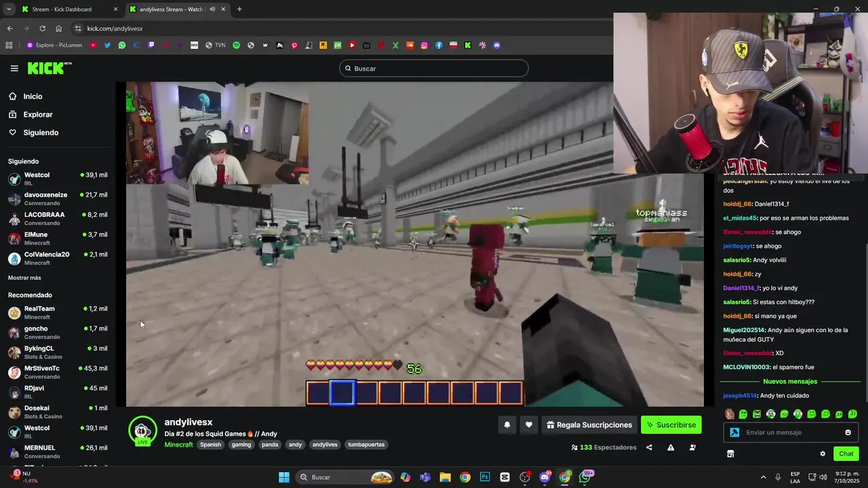Screen dimensions: 868x488
Task: Open the Instagram bookmark icon
Action: [x=425, y=45]
